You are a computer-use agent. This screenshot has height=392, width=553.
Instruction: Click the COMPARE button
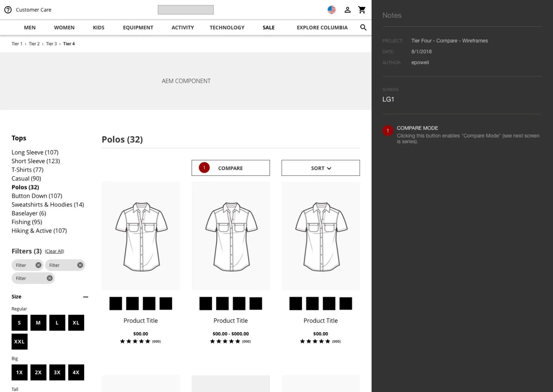click(x=230, y=168)
